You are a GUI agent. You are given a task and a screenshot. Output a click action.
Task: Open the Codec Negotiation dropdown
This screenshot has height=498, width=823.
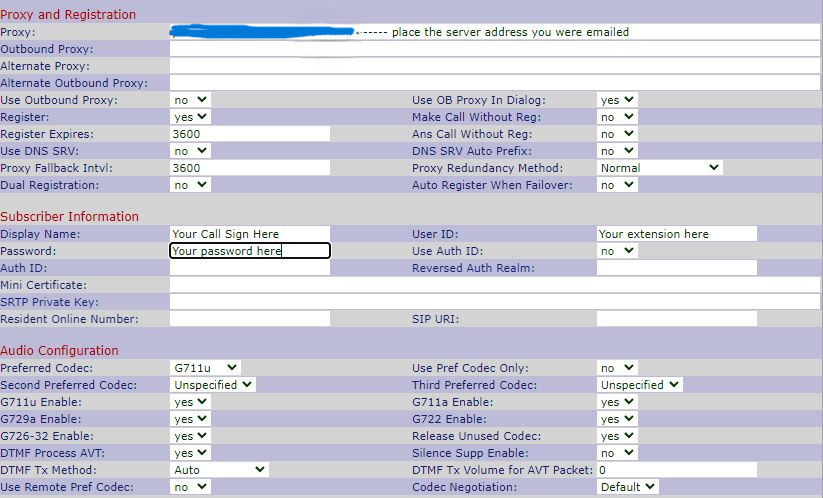tap(628, 487)
